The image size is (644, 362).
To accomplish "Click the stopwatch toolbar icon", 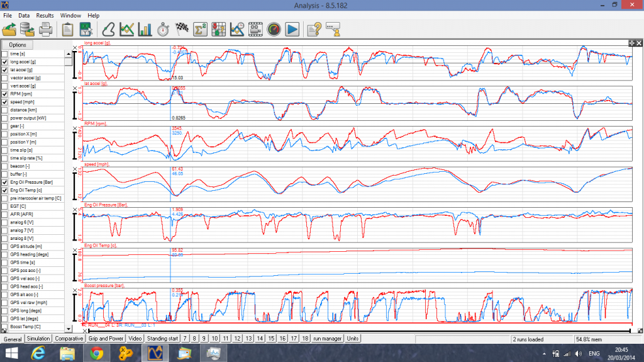I will pos(163,29).
